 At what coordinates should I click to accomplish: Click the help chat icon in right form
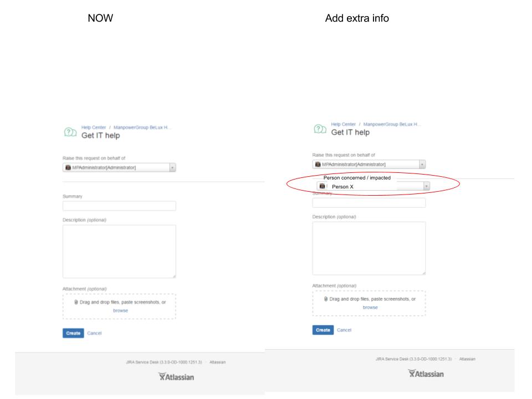point(320,129)
